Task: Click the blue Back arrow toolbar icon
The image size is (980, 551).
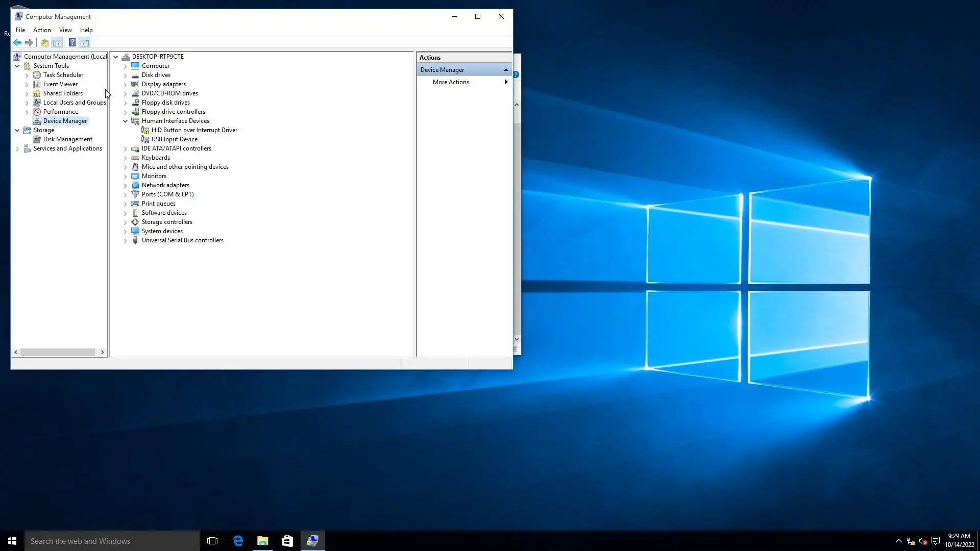Action: 17,43
